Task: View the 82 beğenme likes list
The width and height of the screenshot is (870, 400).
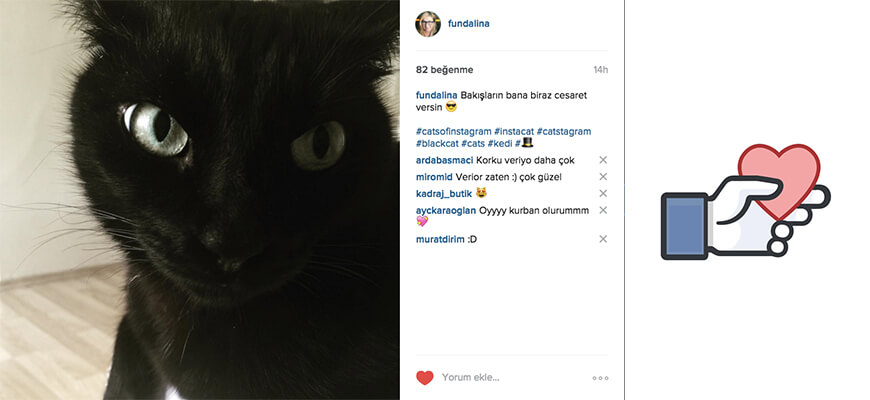Action: pos(444,70)
